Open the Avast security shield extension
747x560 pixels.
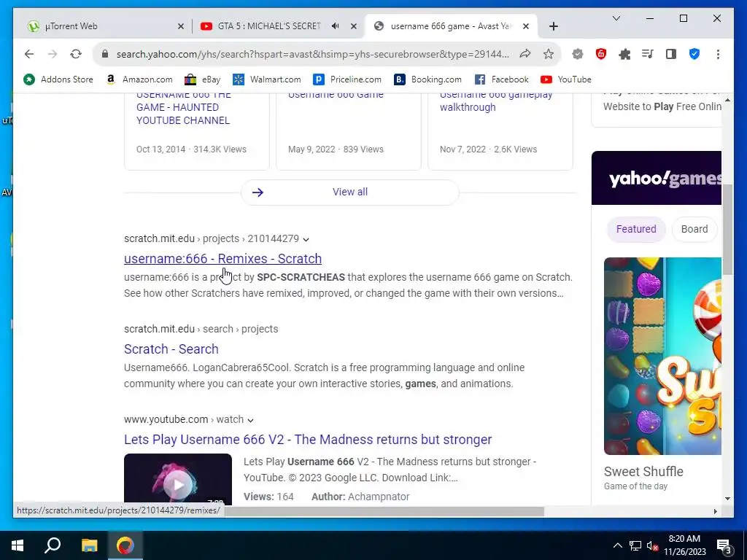click(x=578, y=54)
